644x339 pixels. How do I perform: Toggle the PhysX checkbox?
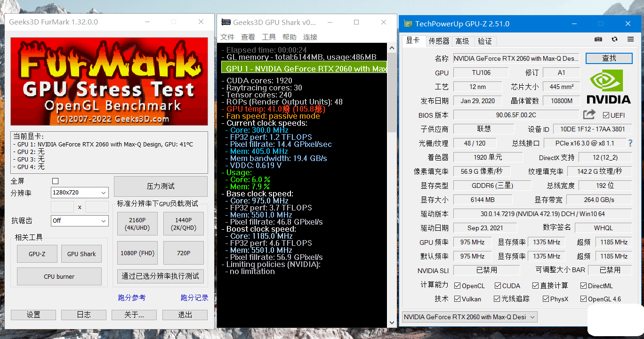[546, 299]
